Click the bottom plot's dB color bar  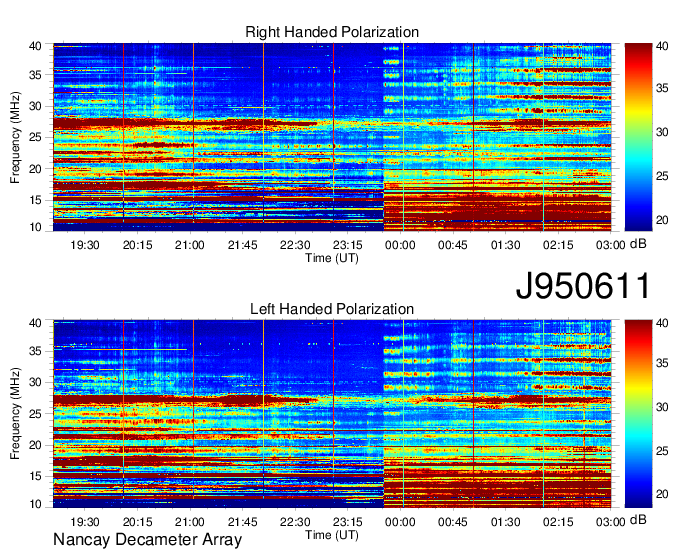638,414
